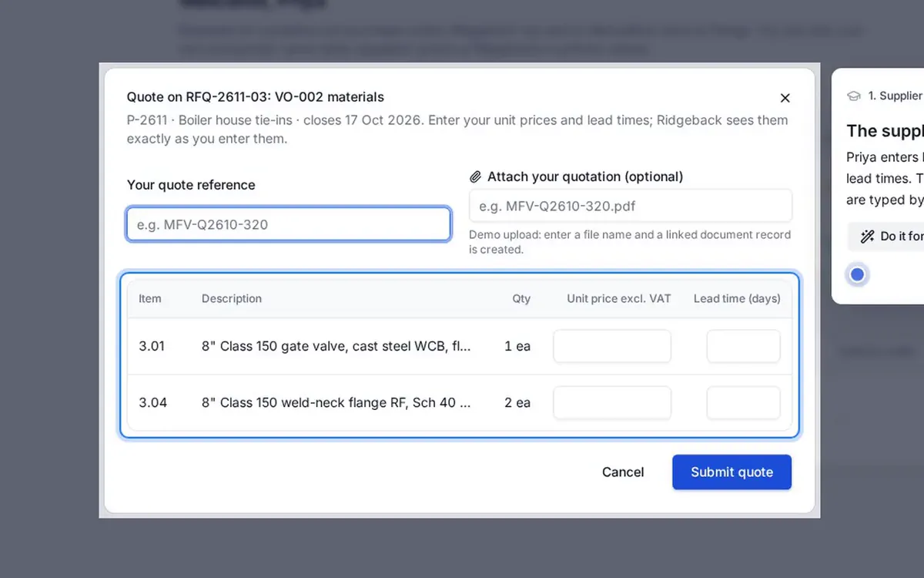Screen dimensions: 924x578
Task: Click the "Lead time (days)" column header
Action: click(737, 298)
